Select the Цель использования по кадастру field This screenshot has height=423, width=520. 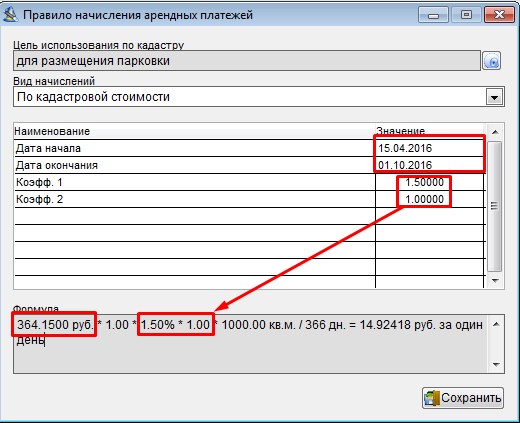point(247,61)
